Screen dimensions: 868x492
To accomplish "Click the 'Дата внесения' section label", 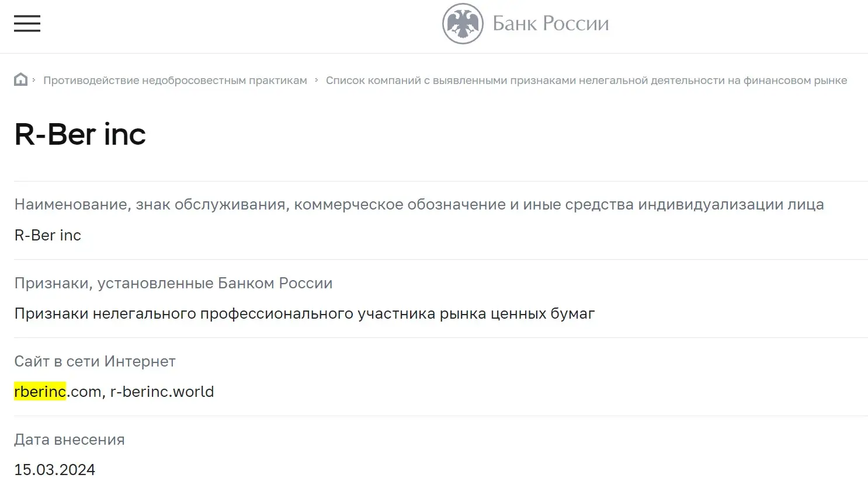I will point(70,439).
